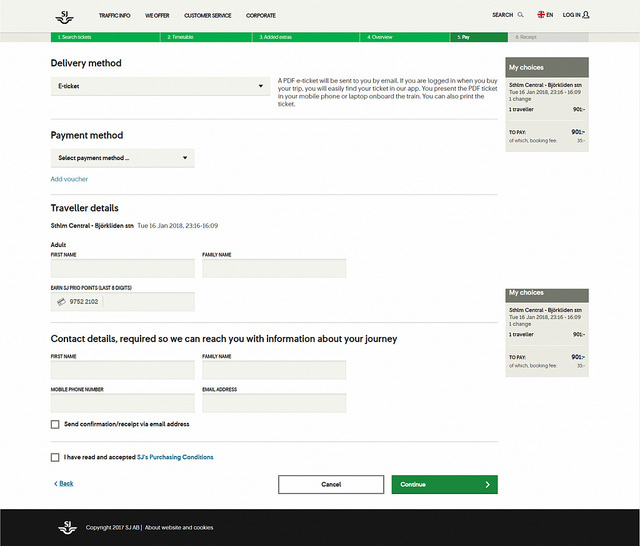Screen dimensions: 640x546
Task: Go to step 1 Search tickets
Action: pyautogui.click(x=105, y=37)
